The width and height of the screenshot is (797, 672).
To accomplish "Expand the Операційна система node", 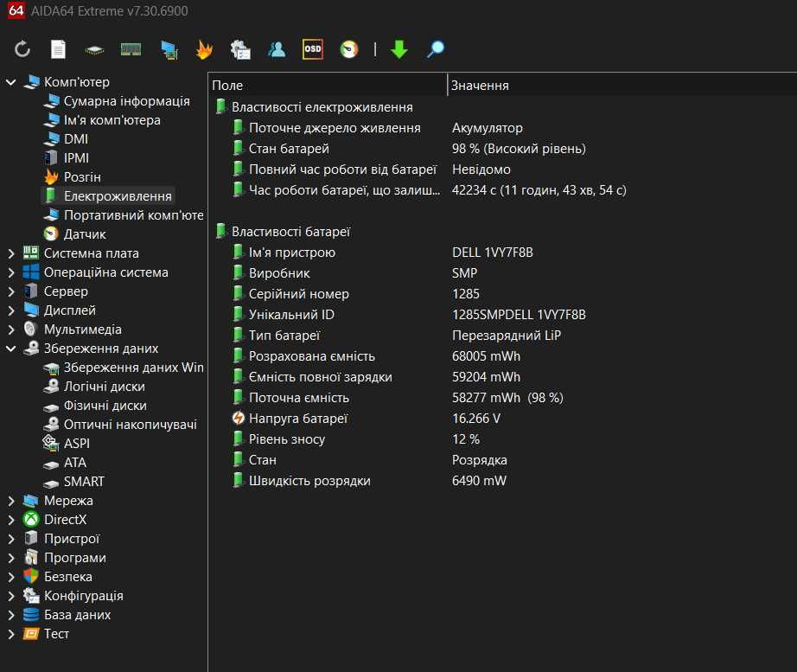I will [x=10, y=272].
